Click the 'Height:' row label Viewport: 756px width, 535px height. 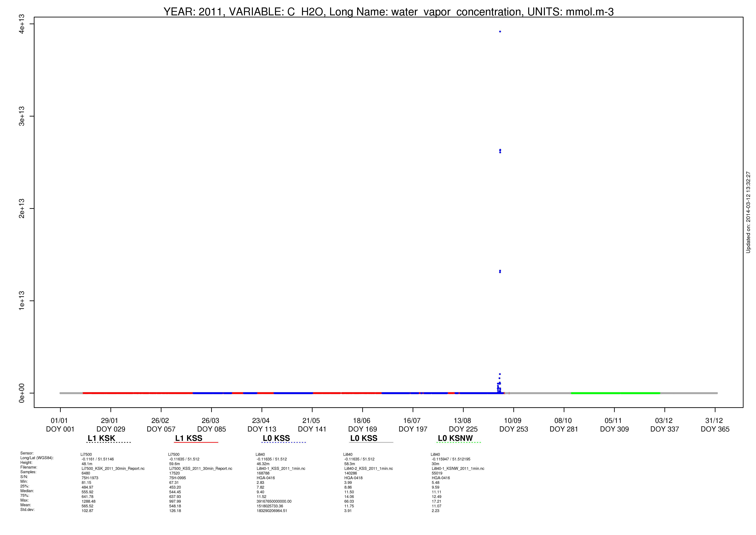pyautogui.click(x=26, y=463)
